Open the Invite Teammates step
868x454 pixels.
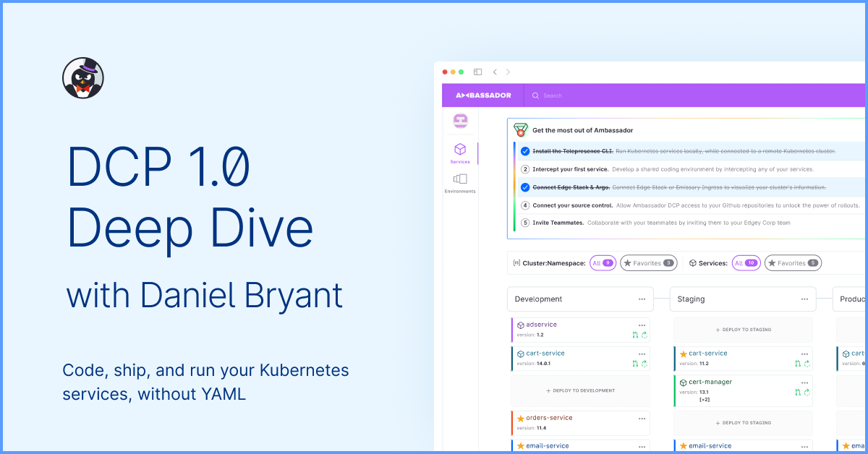click(x=558, y=223)
